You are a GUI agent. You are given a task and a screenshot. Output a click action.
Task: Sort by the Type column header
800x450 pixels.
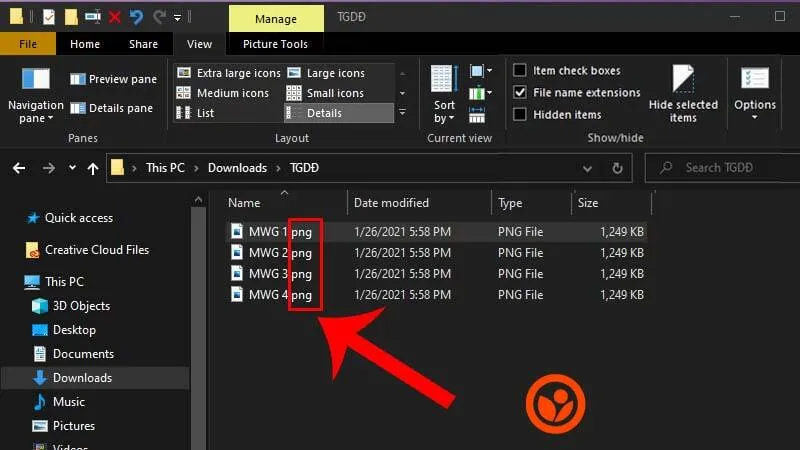[x=531, y=203]
